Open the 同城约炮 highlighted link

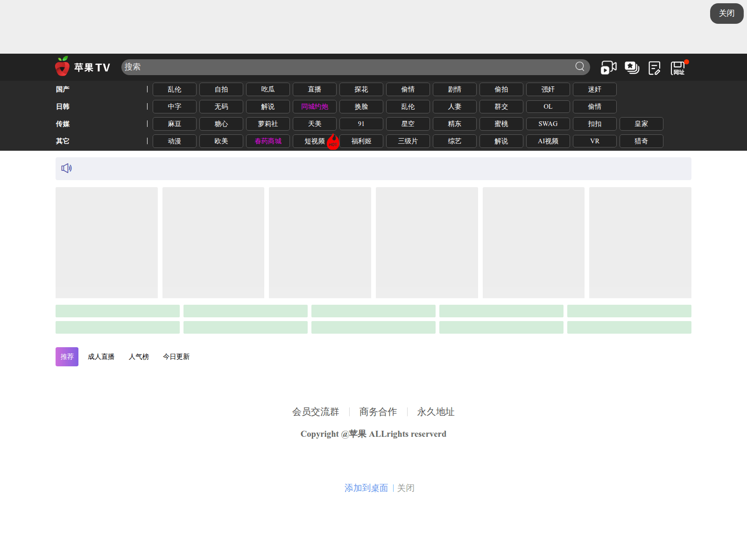point(315,106)
